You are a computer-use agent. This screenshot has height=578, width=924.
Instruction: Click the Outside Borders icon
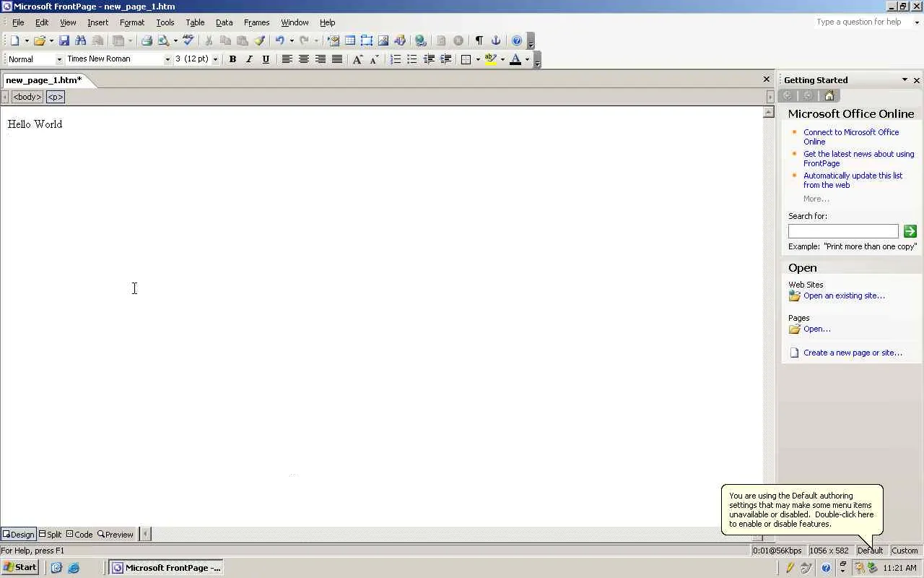coord(466,59)
